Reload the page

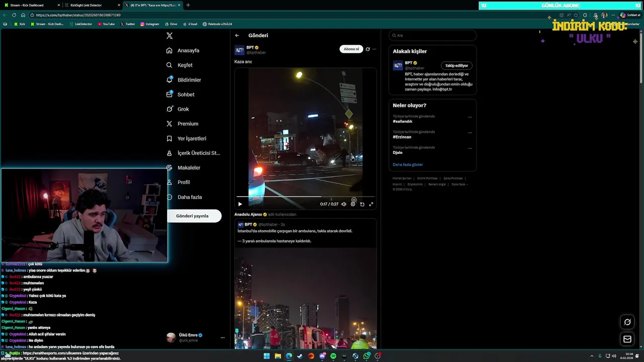[x=14, y=15]
